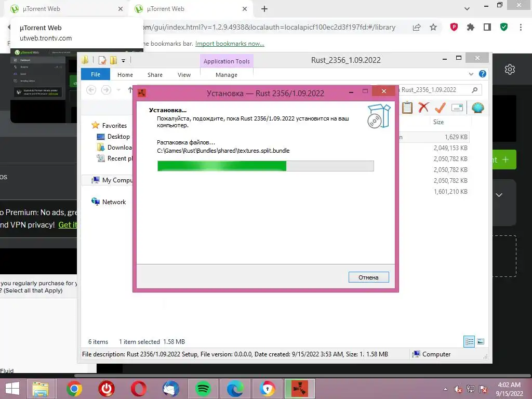Click the Explorer back navigation arrow

click(91, 90)
